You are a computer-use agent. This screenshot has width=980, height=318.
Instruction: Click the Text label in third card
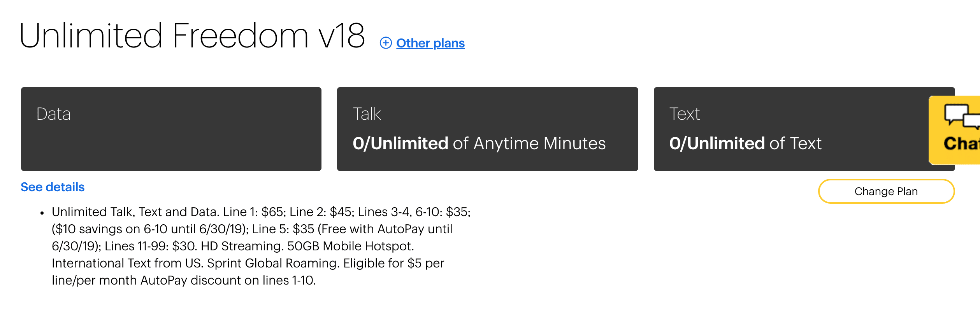(x=685, y=114)
